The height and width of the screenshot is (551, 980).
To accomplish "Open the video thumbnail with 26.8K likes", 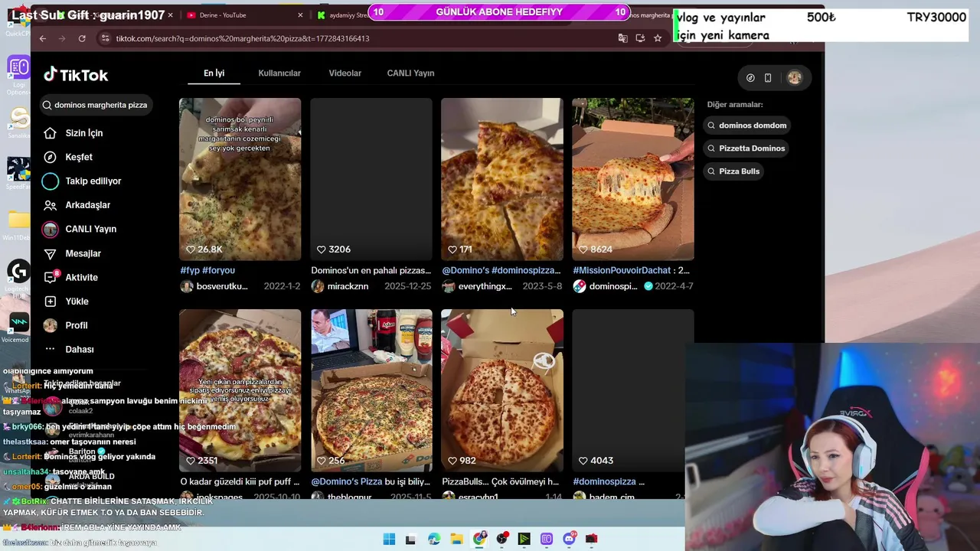I will point(240,179).
